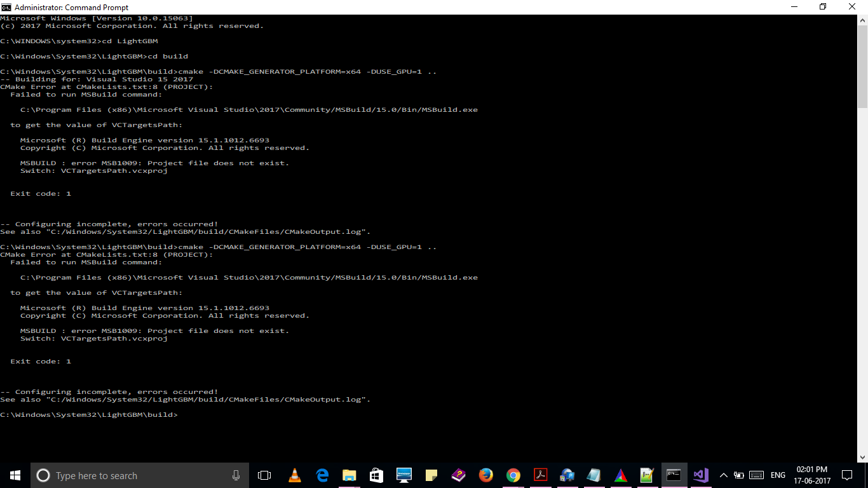Screen dimensions: 868x488
Task: Check battery status in the system tray
Action: pos(738,475)
